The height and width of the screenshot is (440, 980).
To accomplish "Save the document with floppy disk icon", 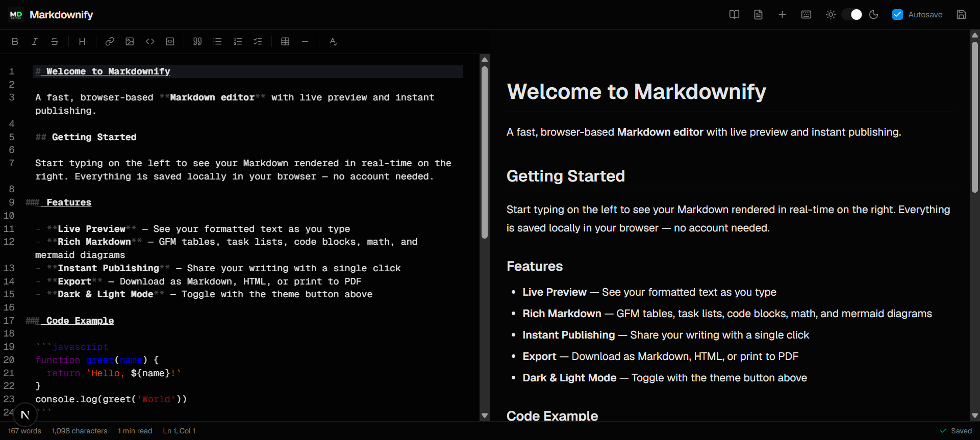I will (961, 15).
